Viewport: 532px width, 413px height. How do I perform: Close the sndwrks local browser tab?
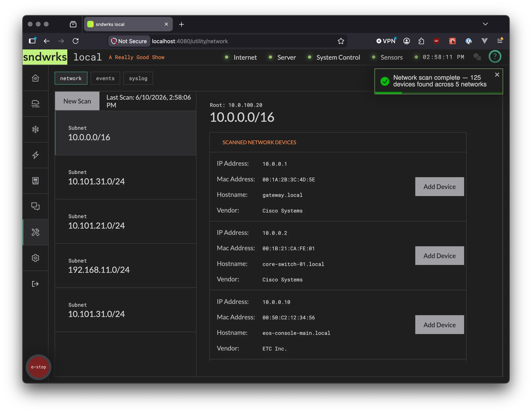pyautogui.click(x=166, y=24)
